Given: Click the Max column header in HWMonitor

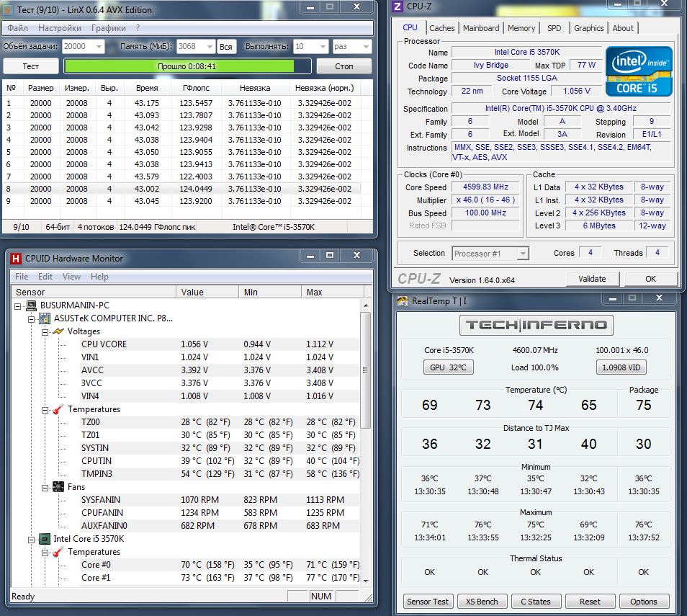Looking at the screenshot, I should point(332,292).
